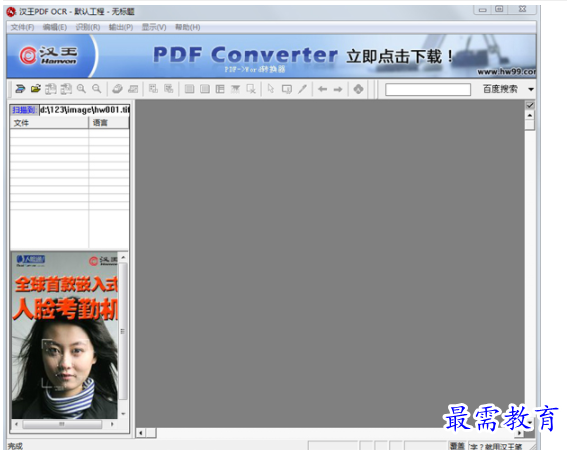Open the 输出(P) menu
This screenshot has width=567, height=450.
[121, 27]
